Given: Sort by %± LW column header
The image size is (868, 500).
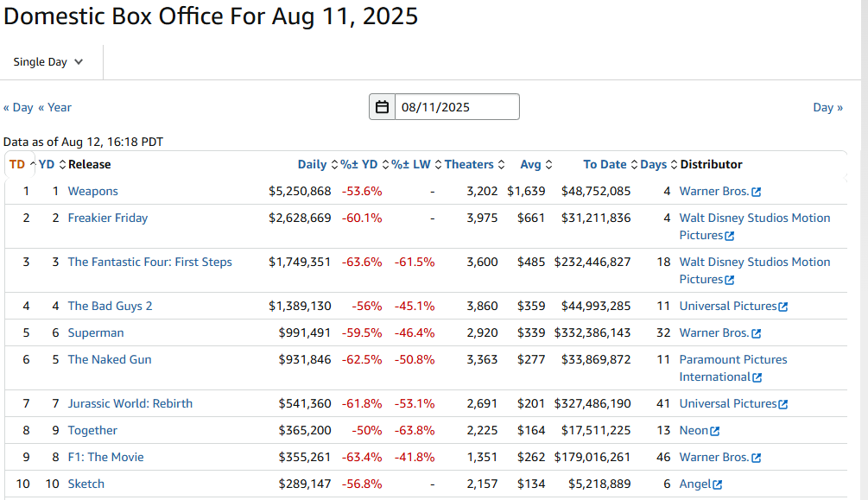Looking at the screenshot, I should click(x=416, y=164).
